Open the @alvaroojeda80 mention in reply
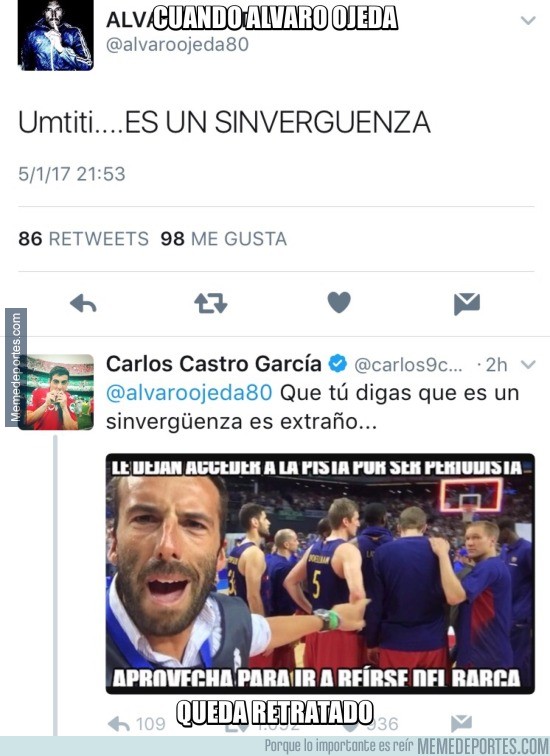This screenshot has height=756, width=550. pos(189,392)
